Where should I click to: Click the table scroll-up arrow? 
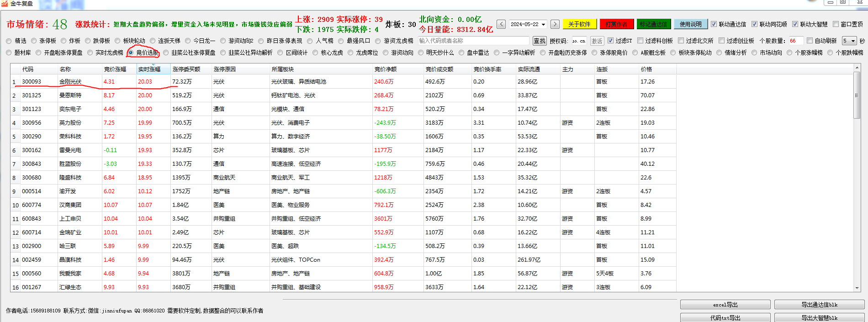857,69
